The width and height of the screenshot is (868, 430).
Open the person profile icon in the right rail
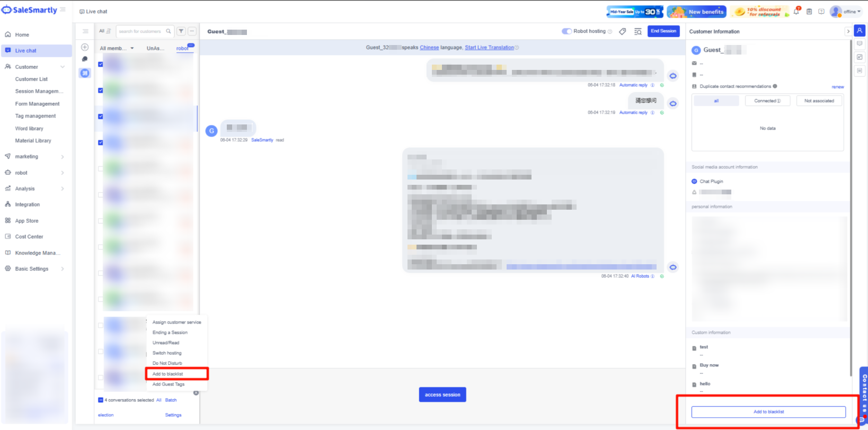(x=860, y=31)
